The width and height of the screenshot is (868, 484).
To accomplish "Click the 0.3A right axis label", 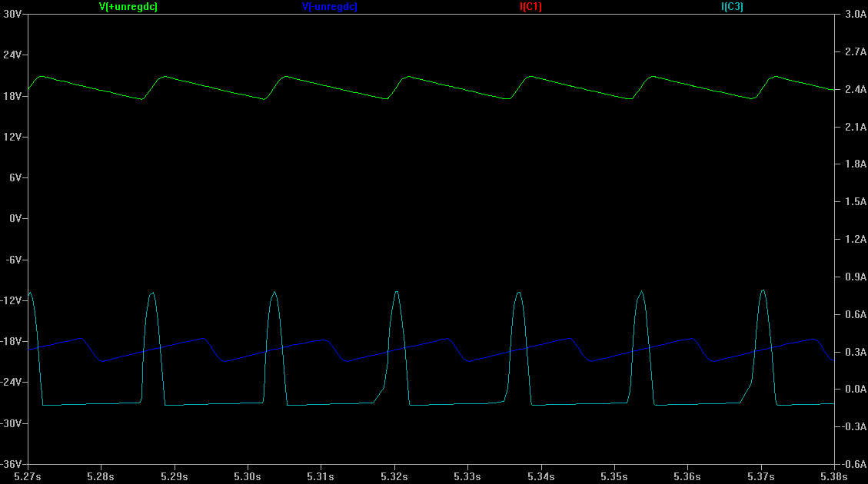I will tap(856, 352).
